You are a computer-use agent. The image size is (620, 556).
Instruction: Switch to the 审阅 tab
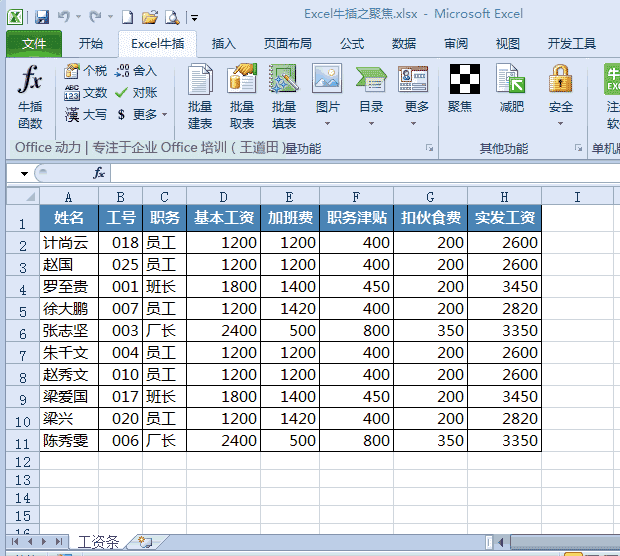tap(456, 43)
